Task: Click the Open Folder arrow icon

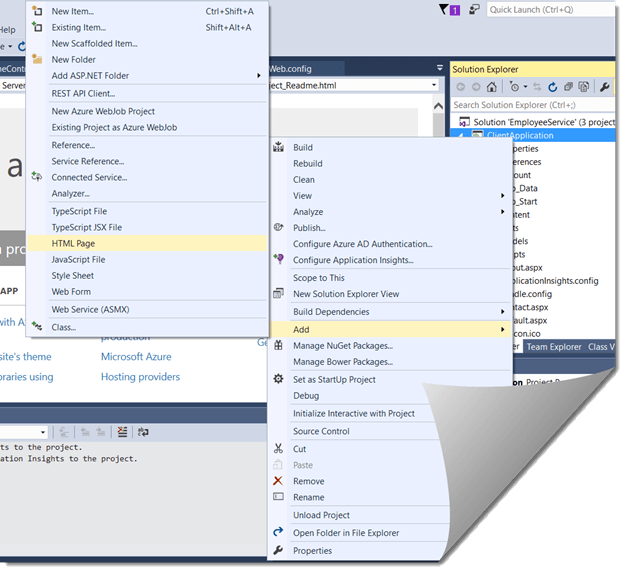Action: pyautogui.click(x=279, y=532)
